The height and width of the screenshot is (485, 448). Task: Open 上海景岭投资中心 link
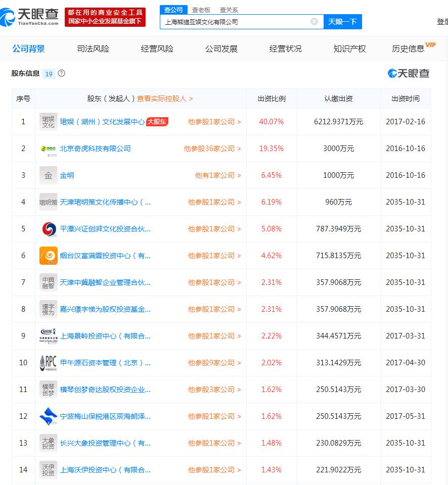105,336
